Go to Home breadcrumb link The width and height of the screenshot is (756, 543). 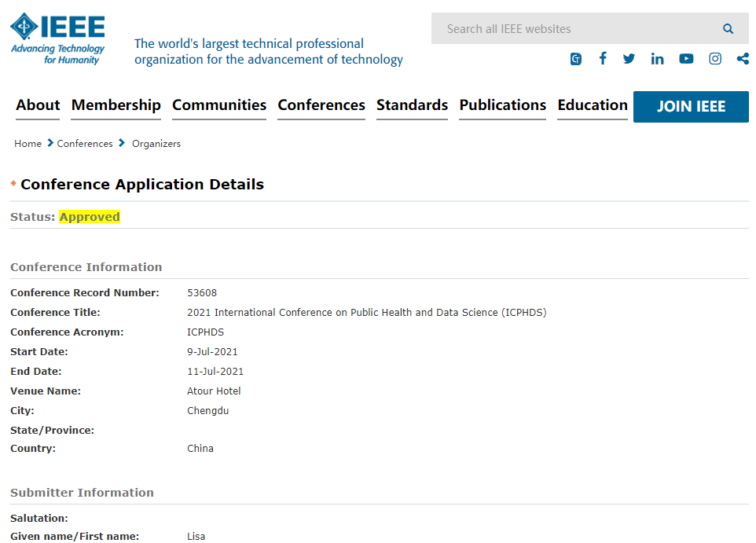pos(28,144)
